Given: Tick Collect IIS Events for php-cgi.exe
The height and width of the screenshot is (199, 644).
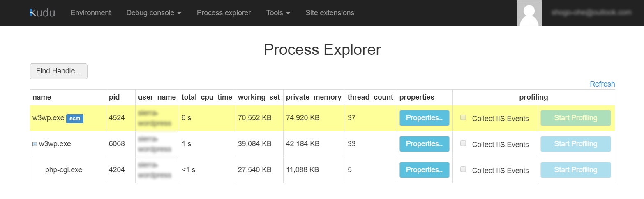Looking at the screenshot, I should (x=463, y=170).
